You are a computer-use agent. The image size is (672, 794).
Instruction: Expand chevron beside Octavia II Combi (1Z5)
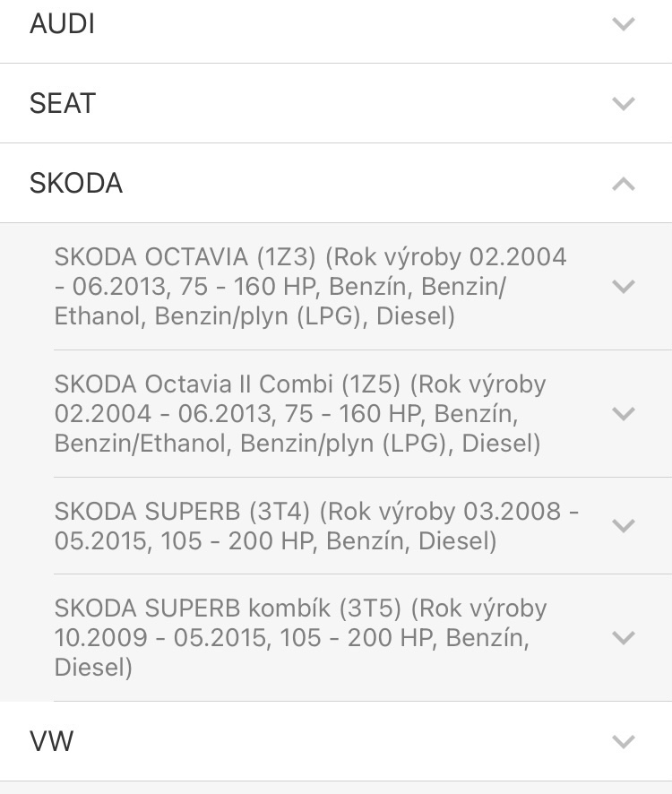click(623, 414)
